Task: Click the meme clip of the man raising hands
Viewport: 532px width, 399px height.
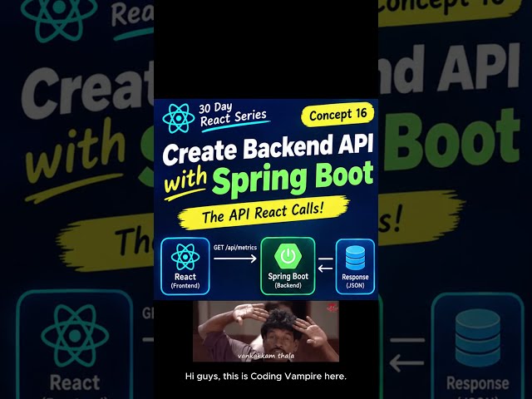Action: tap(266, 331)
